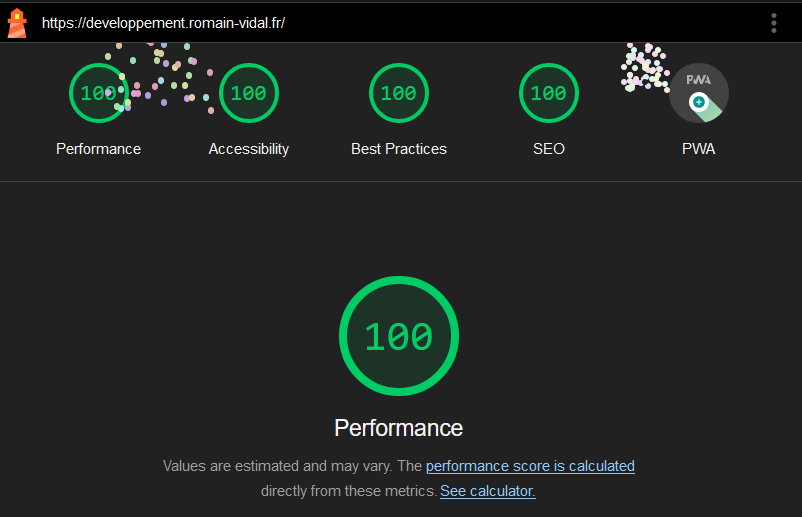
Task: Click the "directly from these metrics" text
Action: click(x=348, y=491)
